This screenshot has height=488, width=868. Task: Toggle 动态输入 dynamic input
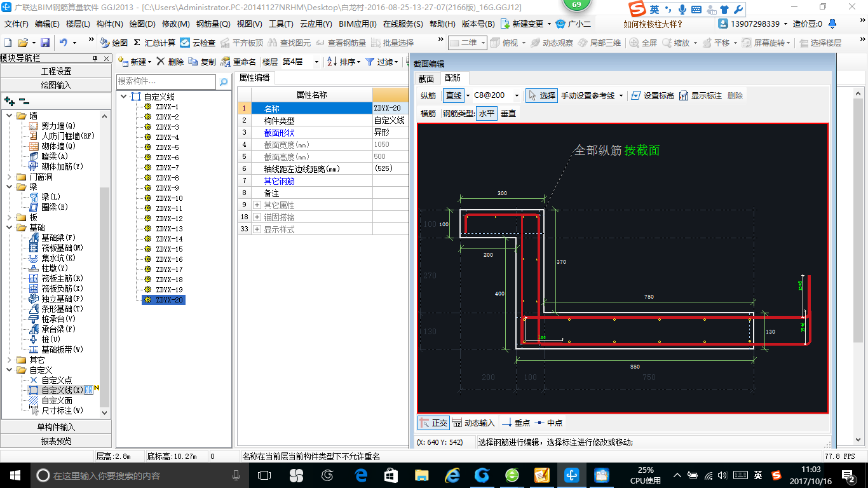(473, 423)
